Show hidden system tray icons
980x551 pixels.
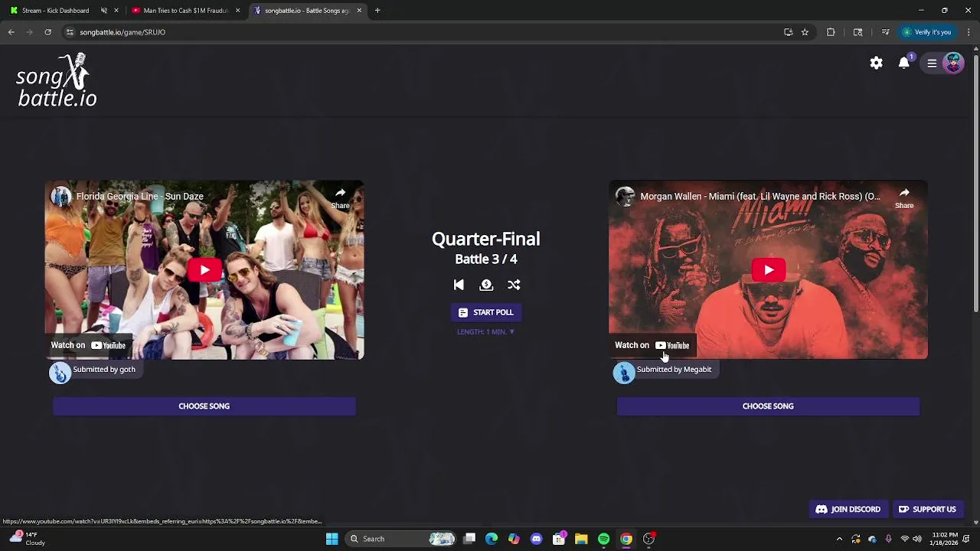(839, 539)
